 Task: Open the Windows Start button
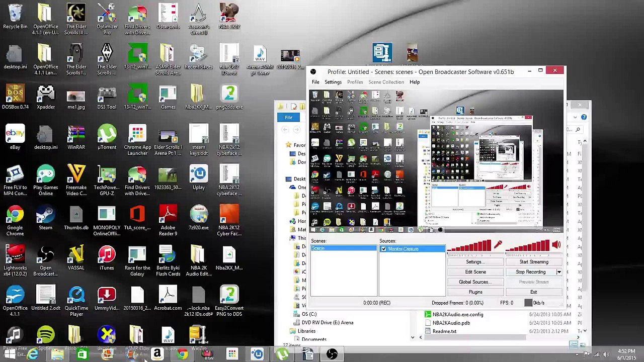click(x=10, y=354)
